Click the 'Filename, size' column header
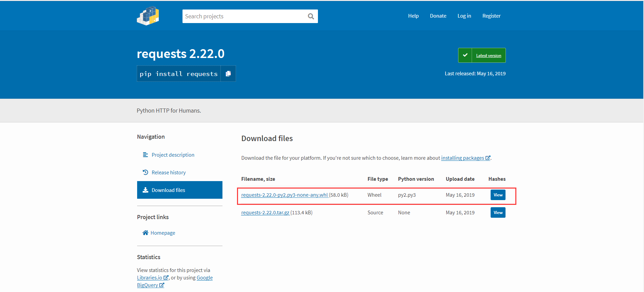This screenshot has height=292, width=644. (x=258, y=179)
